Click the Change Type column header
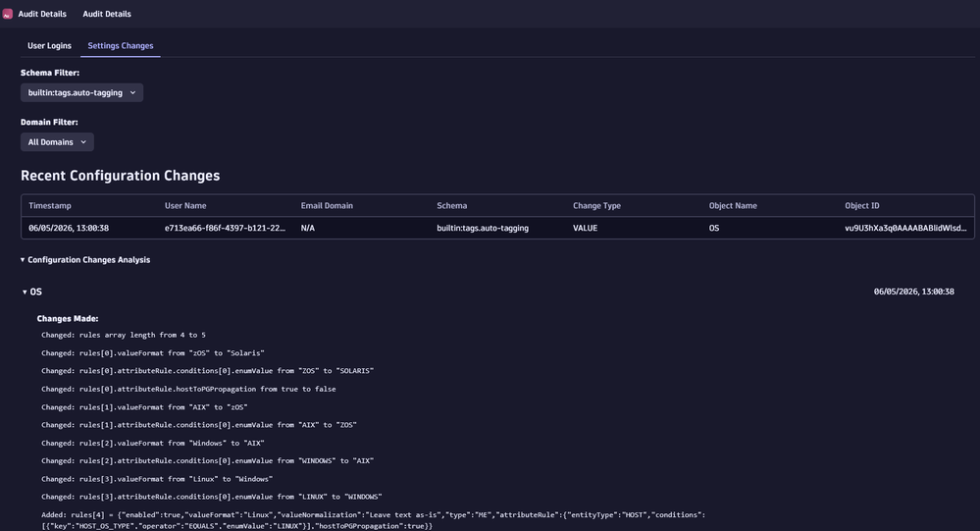This screenshot has width=980, height=531. tap(596, 206)
